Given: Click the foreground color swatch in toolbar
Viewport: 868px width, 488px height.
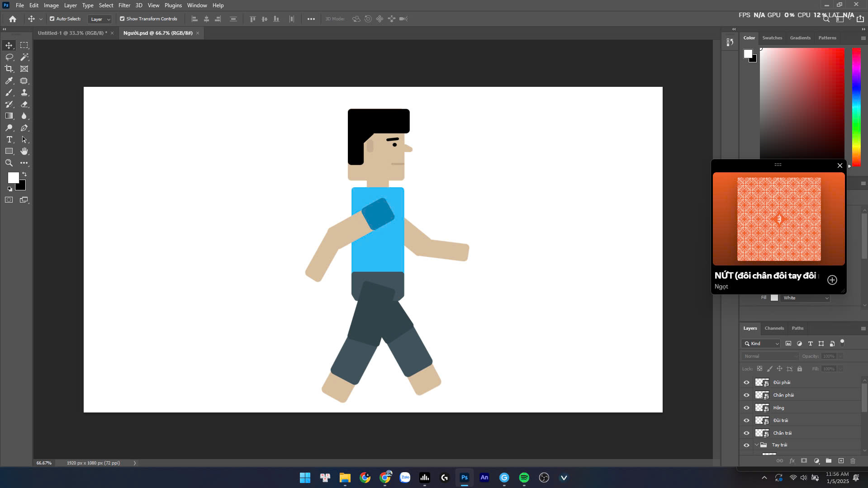Looking at the screenshot, I should pyautogui.click(x=13, y=177).
